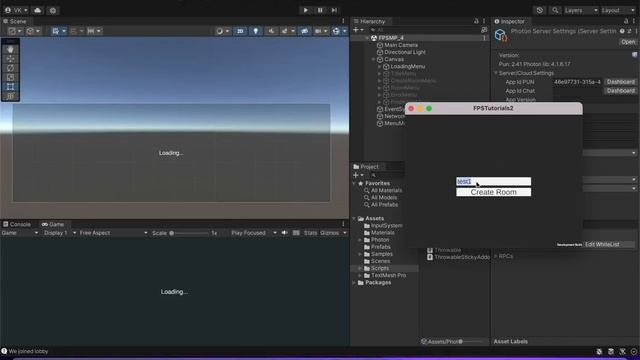Select the Rotate tool
640x360 pixels.
tap(10, 68)
